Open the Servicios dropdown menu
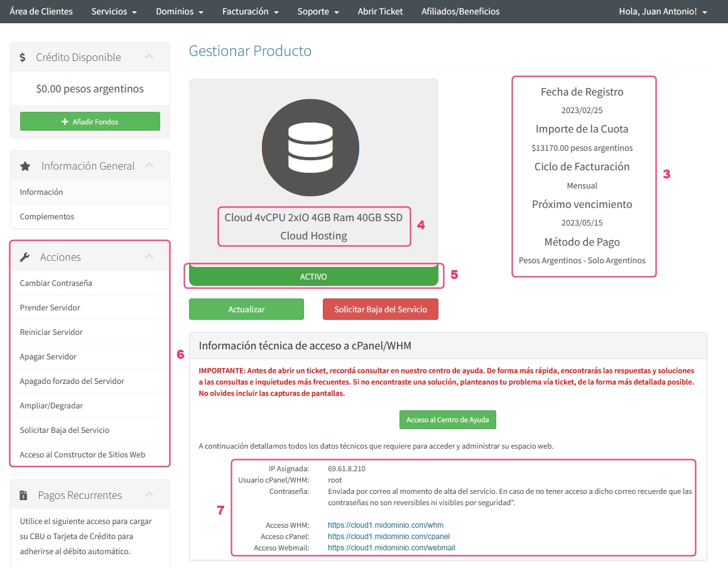The width and height of the screenshot is (728, 568). click(114, 11)
